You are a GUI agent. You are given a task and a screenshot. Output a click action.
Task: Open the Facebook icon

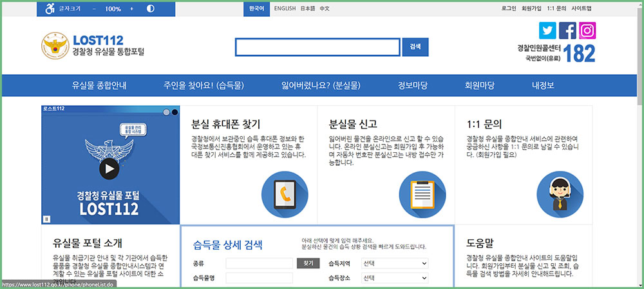coord(567,30)
